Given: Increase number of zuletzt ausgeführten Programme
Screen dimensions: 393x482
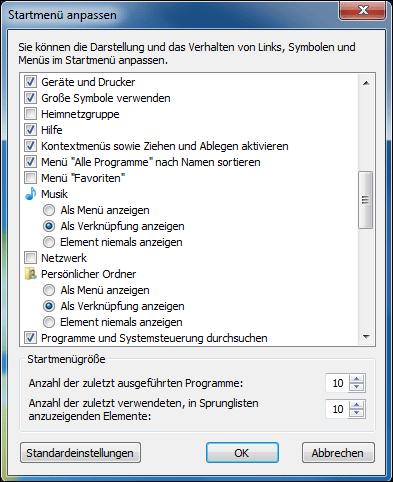Looking at the screenshot, I should tap(357, 379).
